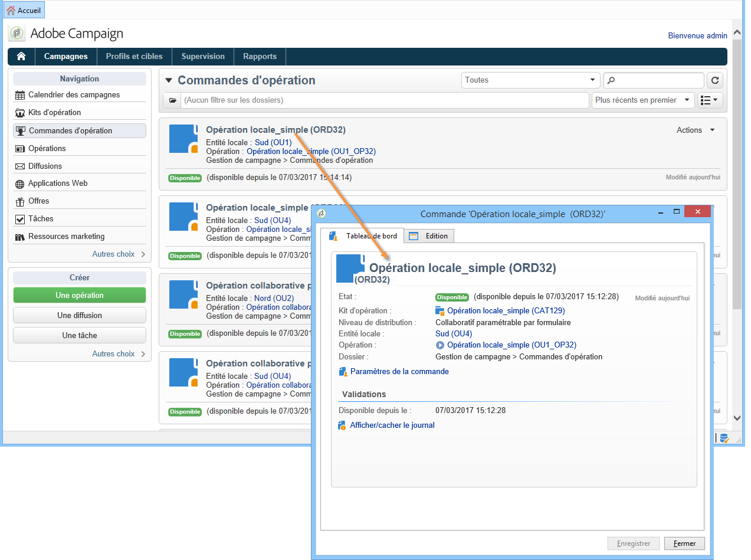Click the Disponible status badge in dialog

click(x=452, y=297)
